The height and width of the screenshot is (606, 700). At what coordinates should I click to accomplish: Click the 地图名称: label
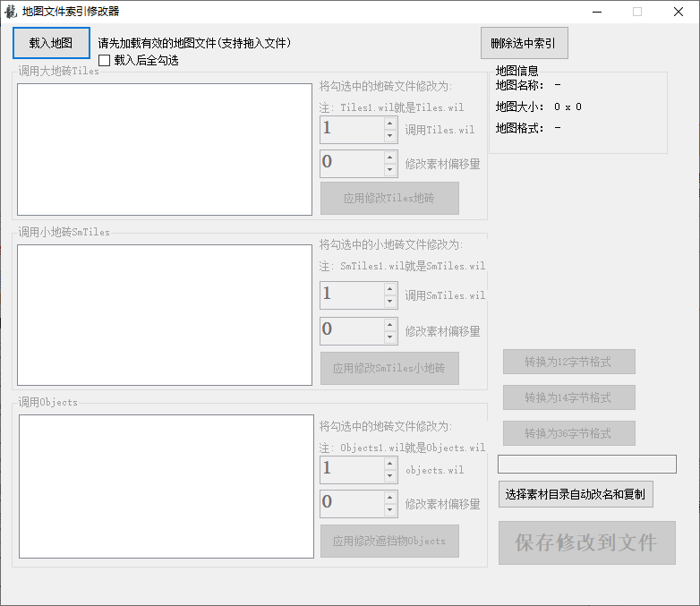click(x=520, y=85)
